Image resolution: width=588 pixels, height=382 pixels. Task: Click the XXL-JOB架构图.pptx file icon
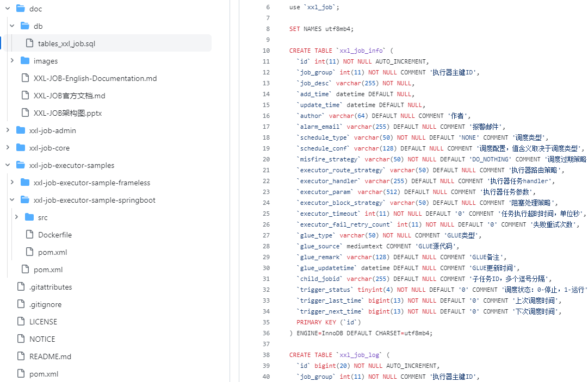[25, 113]
